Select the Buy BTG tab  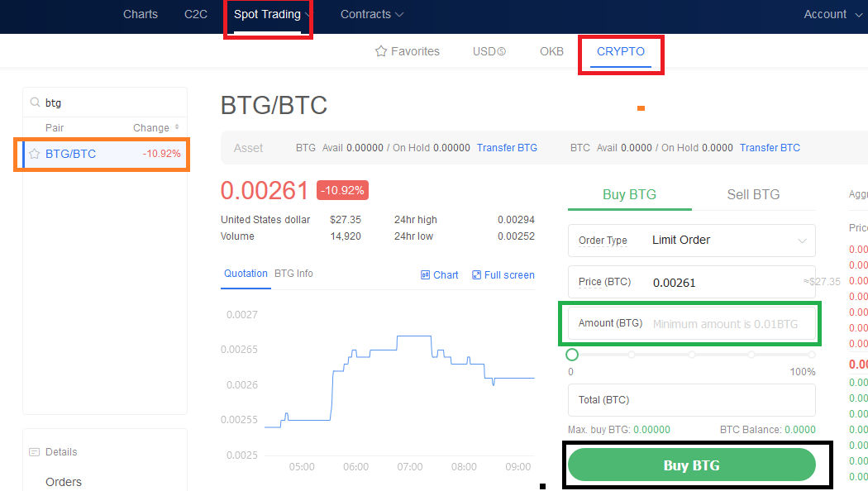tap(629, 195)
